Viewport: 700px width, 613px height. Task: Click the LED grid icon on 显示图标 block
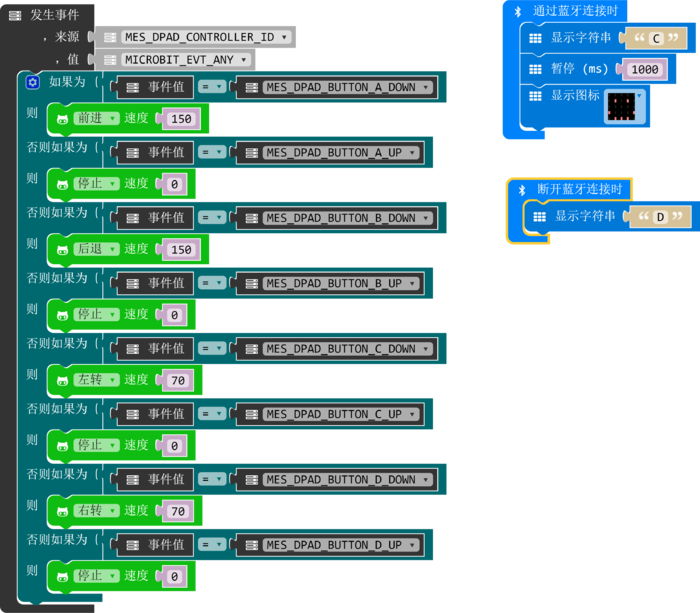click(535, 96)
